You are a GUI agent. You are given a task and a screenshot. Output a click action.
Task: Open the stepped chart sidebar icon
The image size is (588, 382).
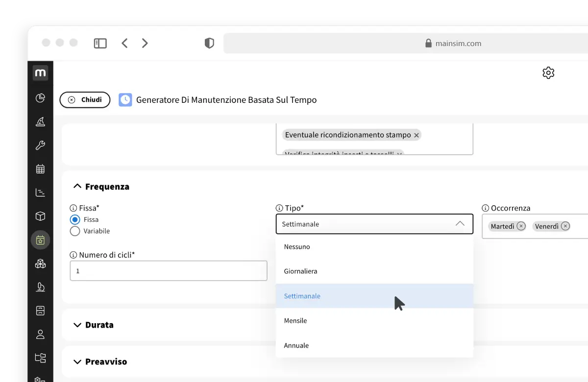(x=40, y=192)
